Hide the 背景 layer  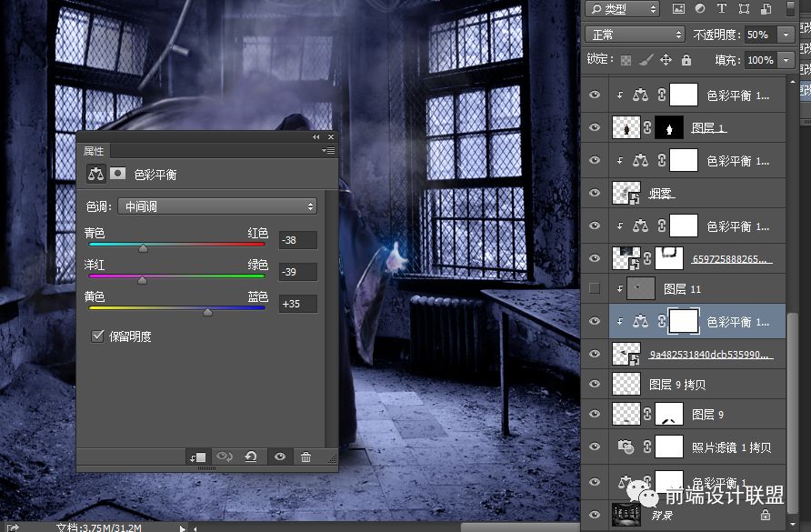coord(595,515)
